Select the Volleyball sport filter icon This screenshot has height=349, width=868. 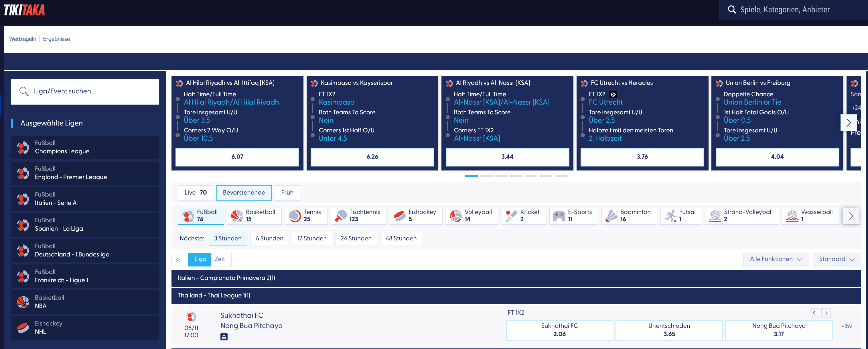(x=455, y=216)
